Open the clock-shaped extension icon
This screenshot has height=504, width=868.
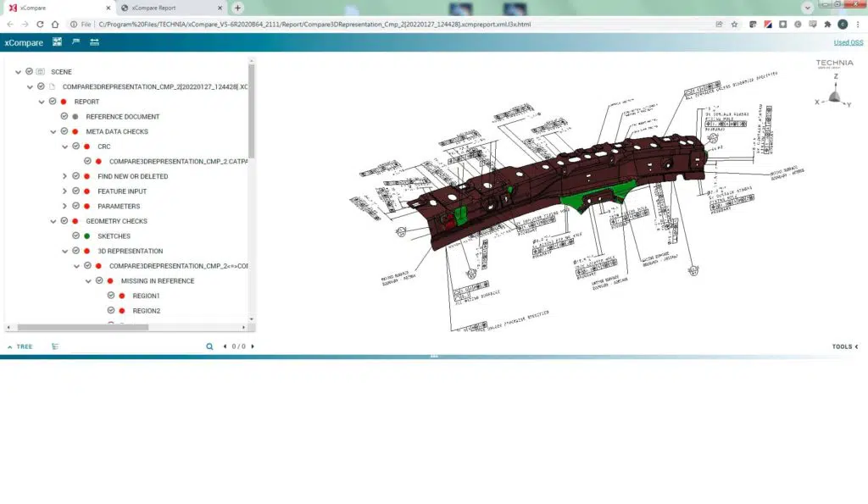pos(798,25)
